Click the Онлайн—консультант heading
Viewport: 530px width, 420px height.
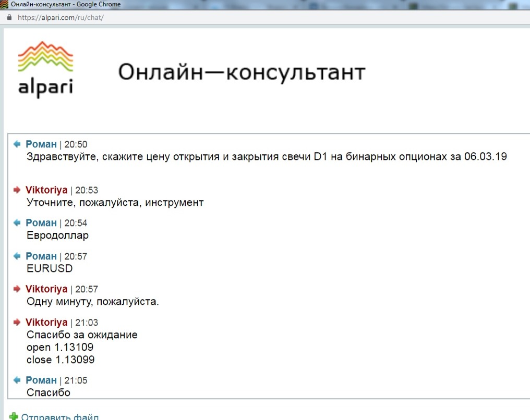[242, 72]
